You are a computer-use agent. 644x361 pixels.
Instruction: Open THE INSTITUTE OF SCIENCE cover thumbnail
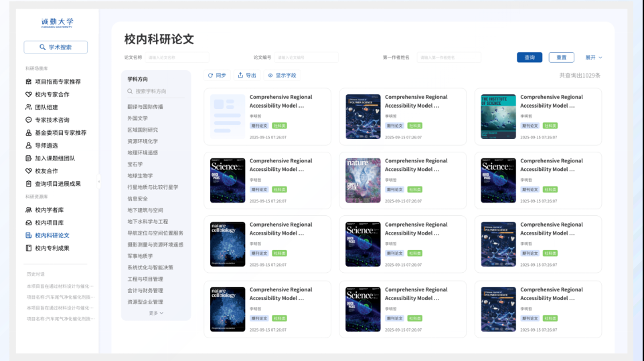(498, 116)
